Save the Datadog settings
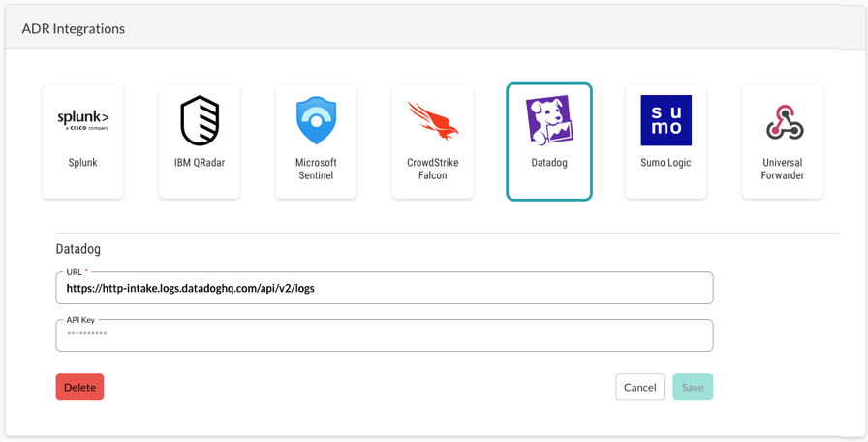The height and width of the screenshot is (442, 868). coord(693,387)
